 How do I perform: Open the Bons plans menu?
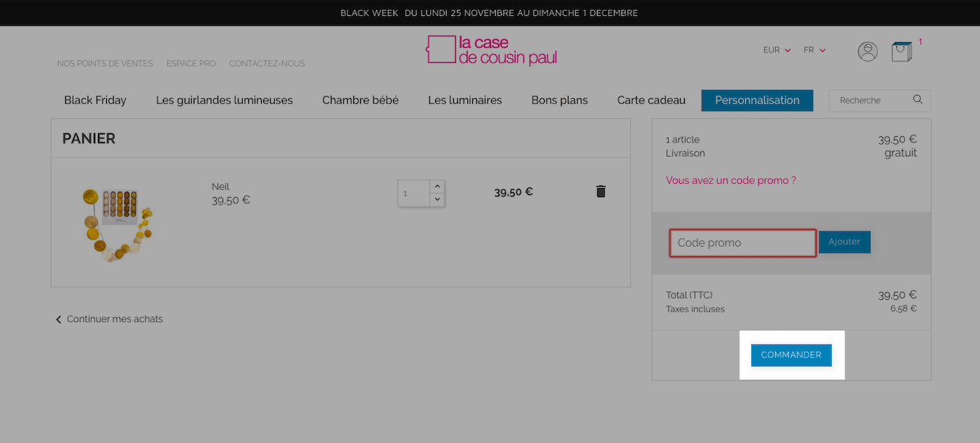[560, 100]
